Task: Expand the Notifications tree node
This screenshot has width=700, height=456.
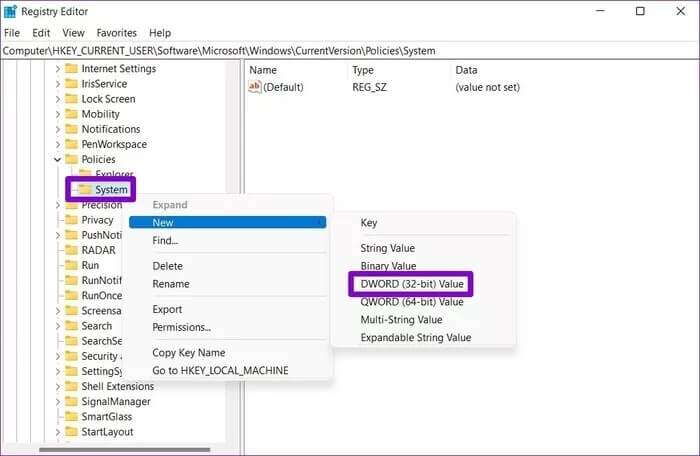Action: point(57,129)
